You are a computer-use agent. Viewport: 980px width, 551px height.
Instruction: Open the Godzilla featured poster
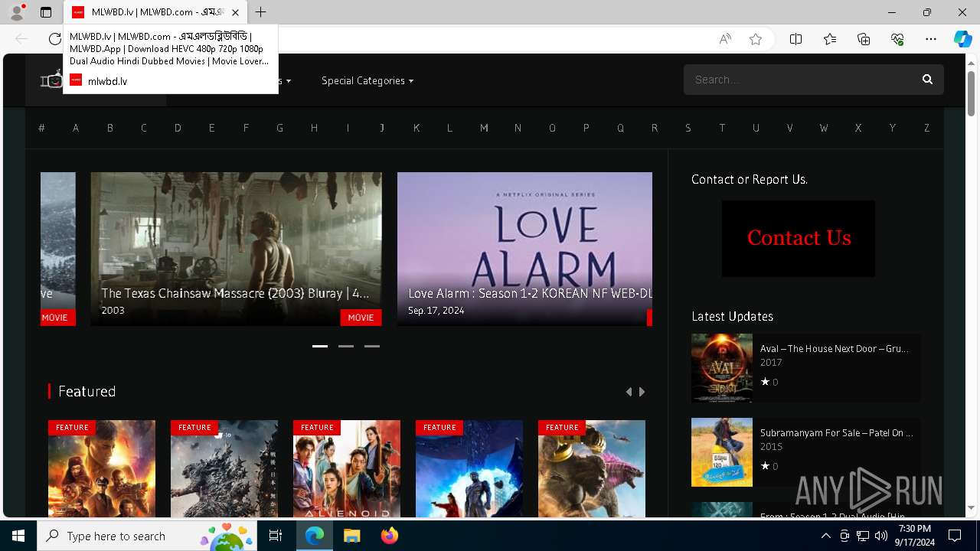click(224, 468)
